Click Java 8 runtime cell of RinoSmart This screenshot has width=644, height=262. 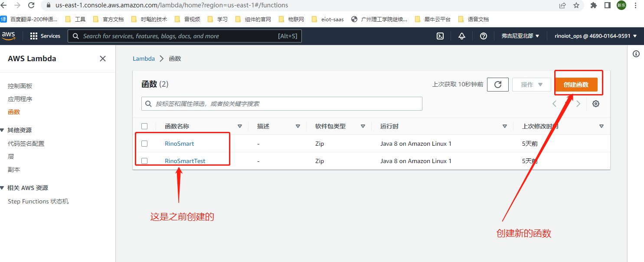[416, 144]
